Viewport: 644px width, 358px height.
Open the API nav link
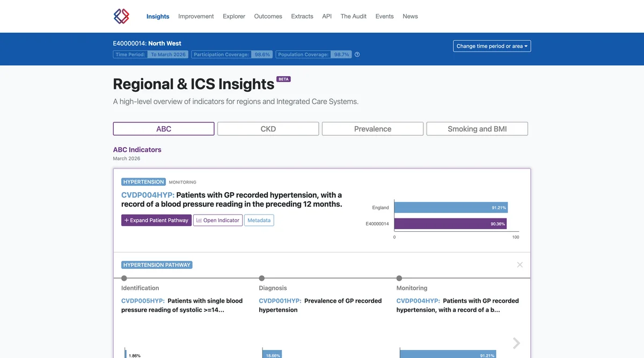[x=327, y=16]
